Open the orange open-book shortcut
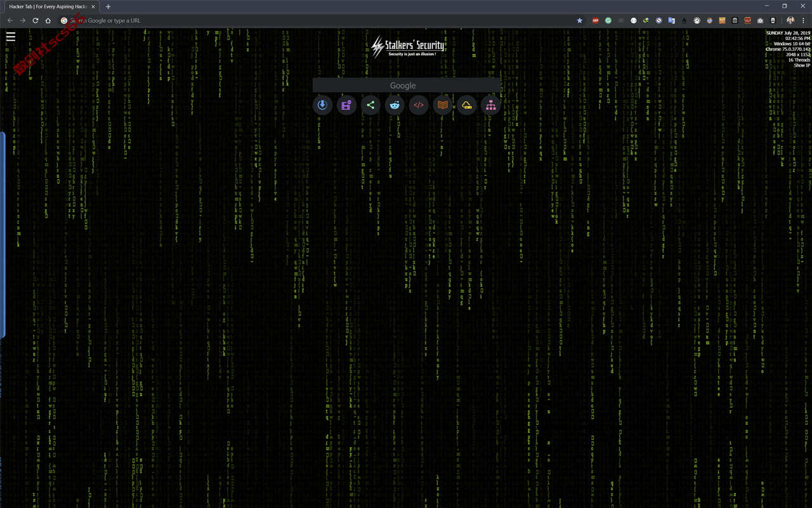The image size is (812, 508). coord(443,105)
